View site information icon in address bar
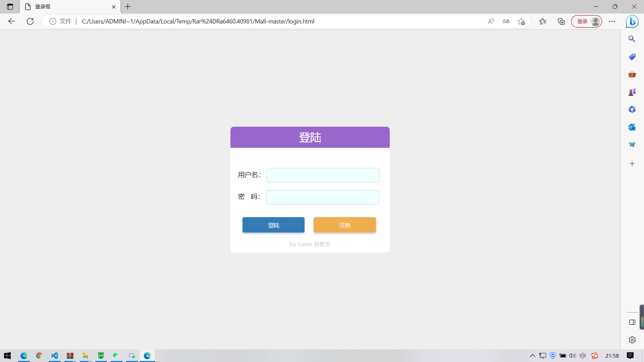 (53, 21)
